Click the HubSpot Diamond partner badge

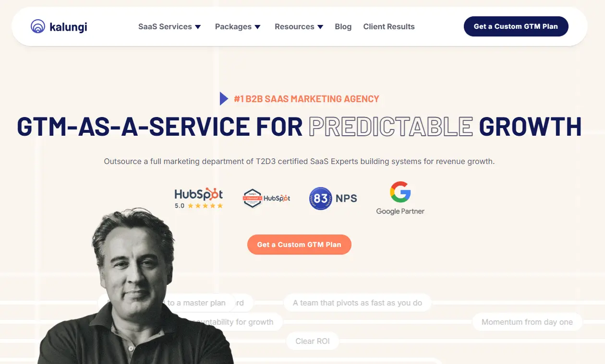pyautogui.click(x=266, y=198)
